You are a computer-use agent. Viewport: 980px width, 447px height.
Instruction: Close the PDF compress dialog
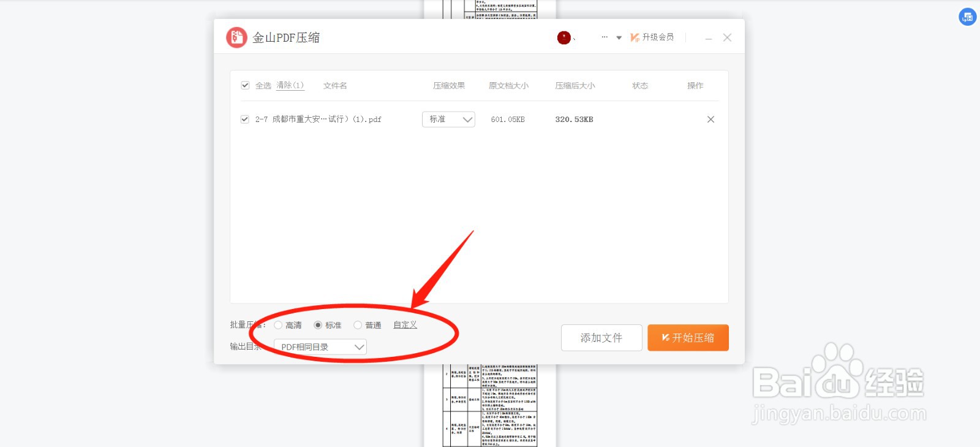727,37
